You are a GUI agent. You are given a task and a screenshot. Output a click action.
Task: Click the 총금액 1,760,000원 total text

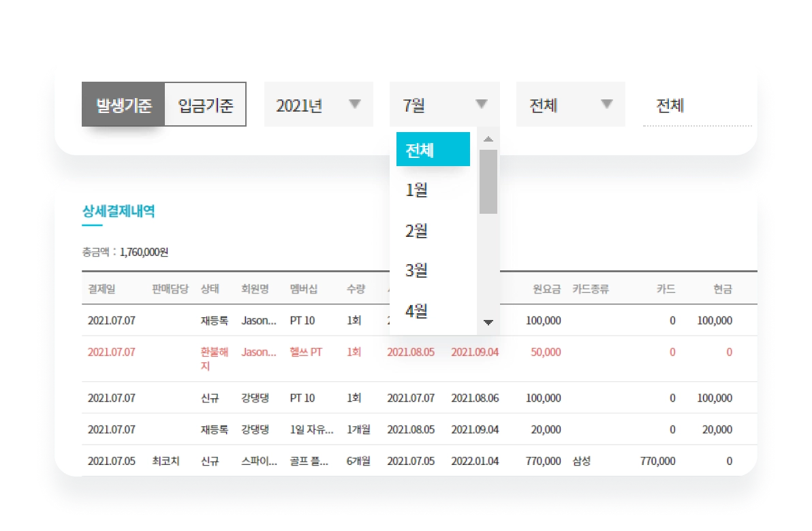click(x=125, y=252)
